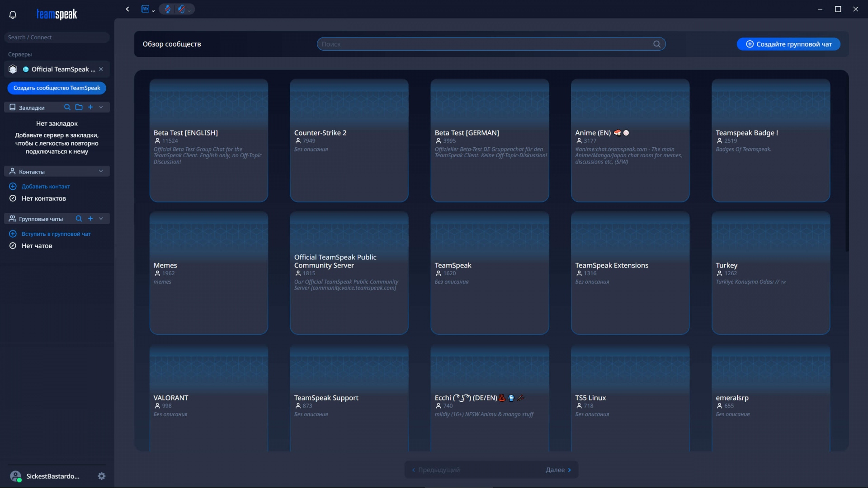The image size is (868, 488).
Task: Open the TS5 Linux community card
Action: [x=630, y=398]
